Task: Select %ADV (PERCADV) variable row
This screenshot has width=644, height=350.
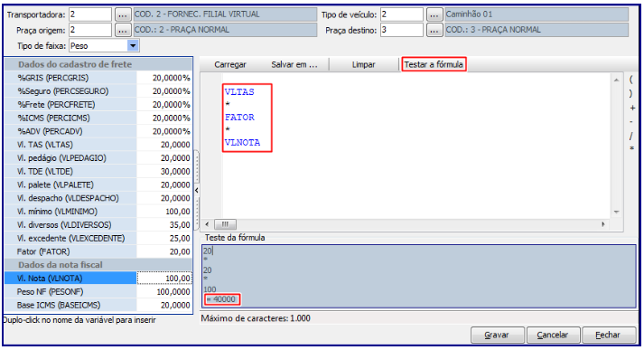Action: (98, 131)
